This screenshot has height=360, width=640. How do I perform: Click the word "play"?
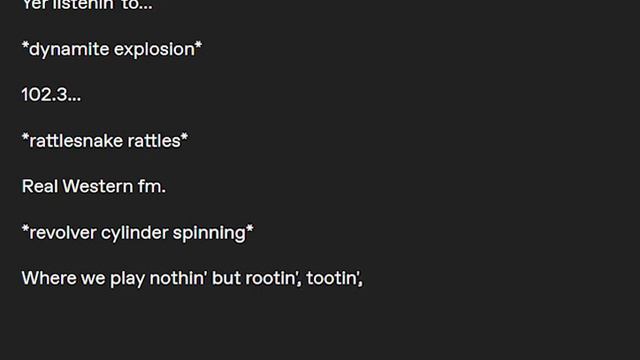coord(127,279)
